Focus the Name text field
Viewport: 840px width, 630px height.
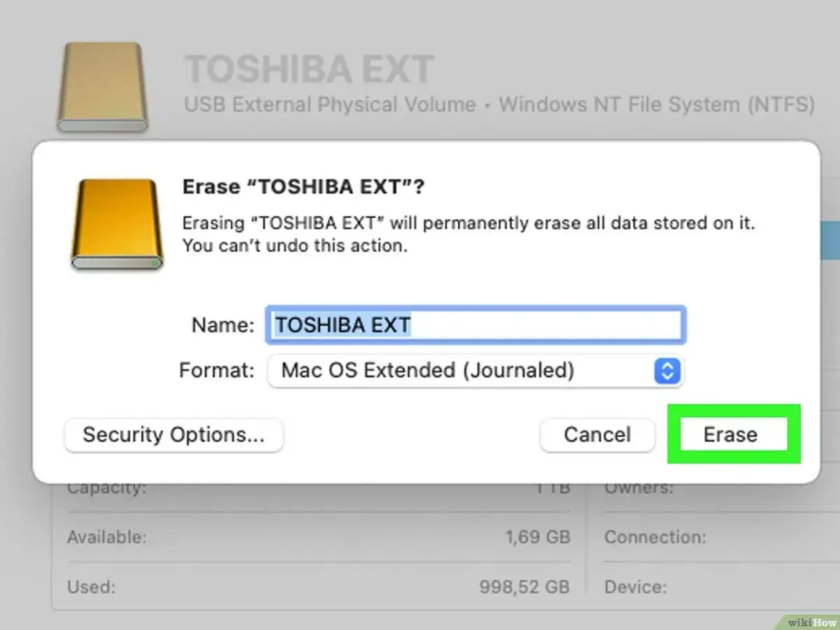[x=475, y=325]
